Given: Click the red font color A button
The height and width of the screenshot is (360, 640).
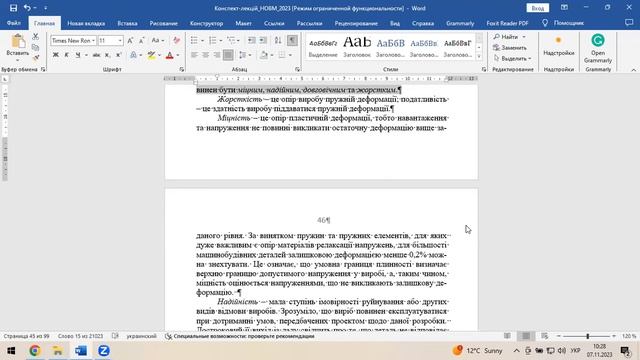Looking at the screenshot, I should tap(170, 55).
